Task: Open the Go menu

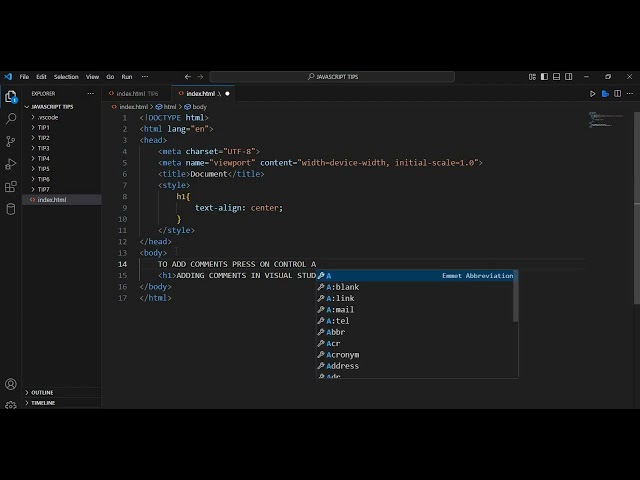Action: pos(110,77)
